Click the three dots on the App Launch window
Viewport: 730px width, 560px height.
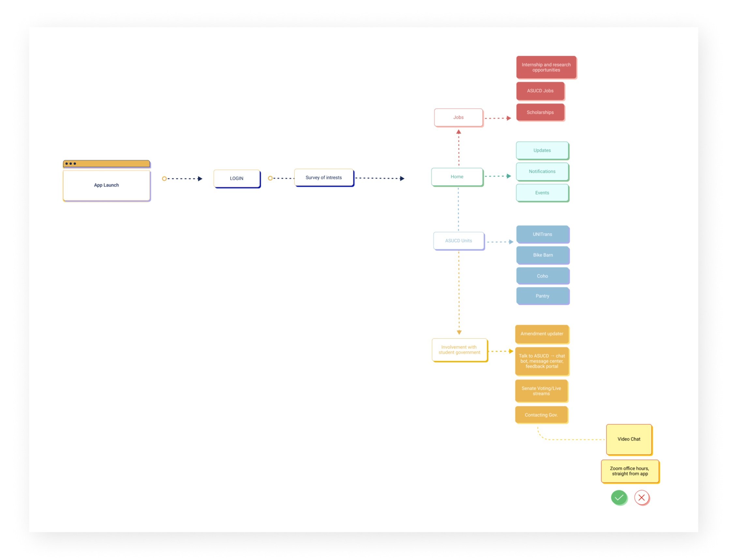71,163
